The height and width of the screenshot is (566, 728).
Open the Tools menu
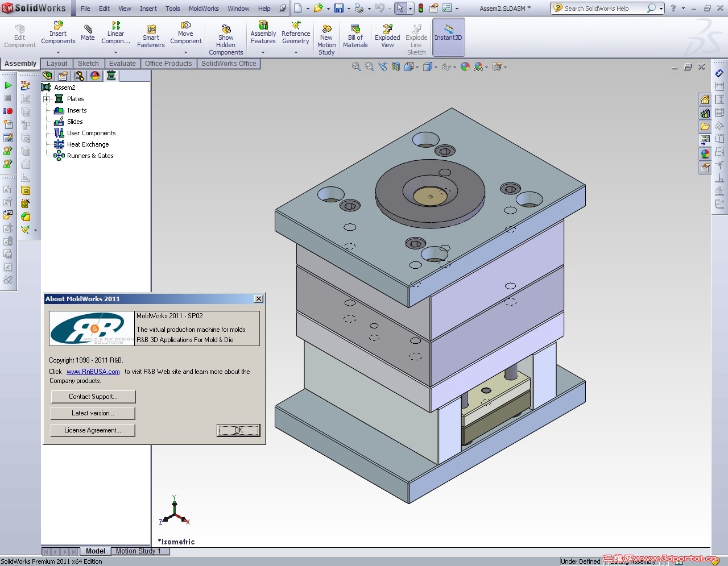click(173, 9)
